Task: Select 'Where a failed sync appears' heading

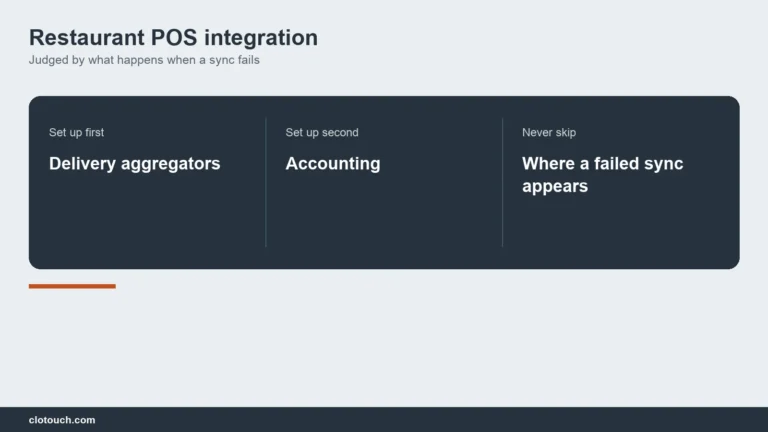Action: pyautogui.click(x=602, y=175)
